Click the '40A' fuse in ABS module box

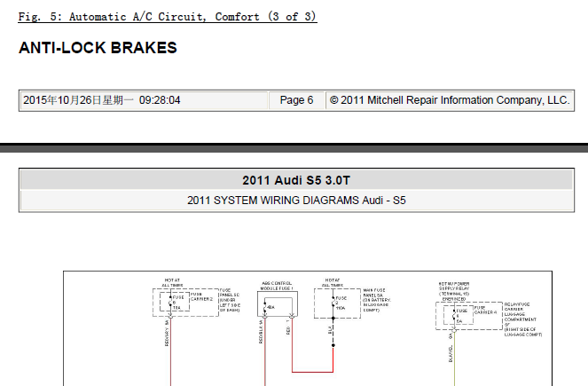[270, 307]
